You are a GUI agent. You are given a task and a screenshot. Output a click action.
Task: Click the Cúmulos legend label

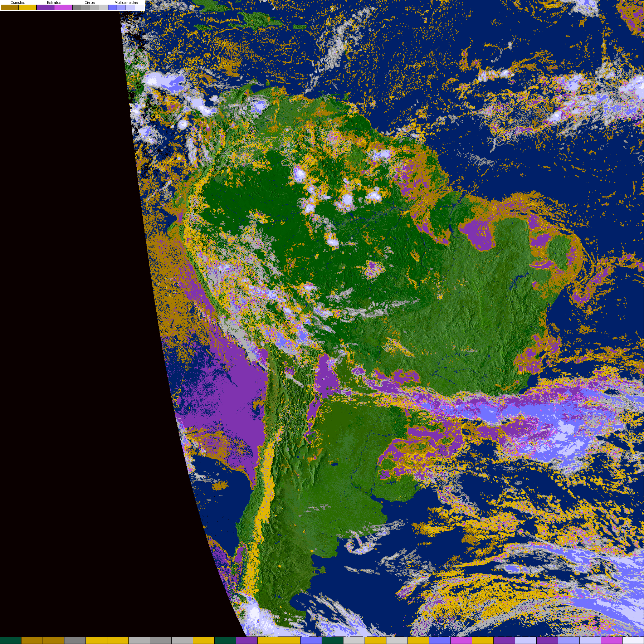(x=18, y=3)
